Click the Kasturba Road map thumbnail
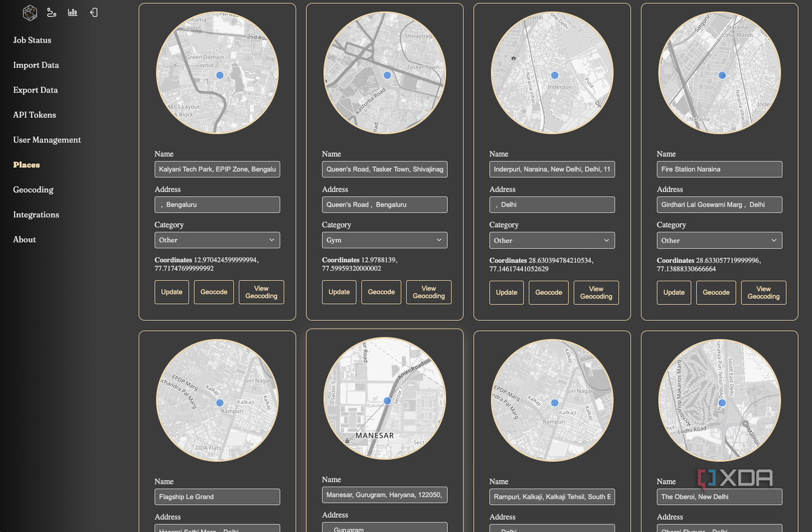812x532 pixels. [x=385, y=73]
